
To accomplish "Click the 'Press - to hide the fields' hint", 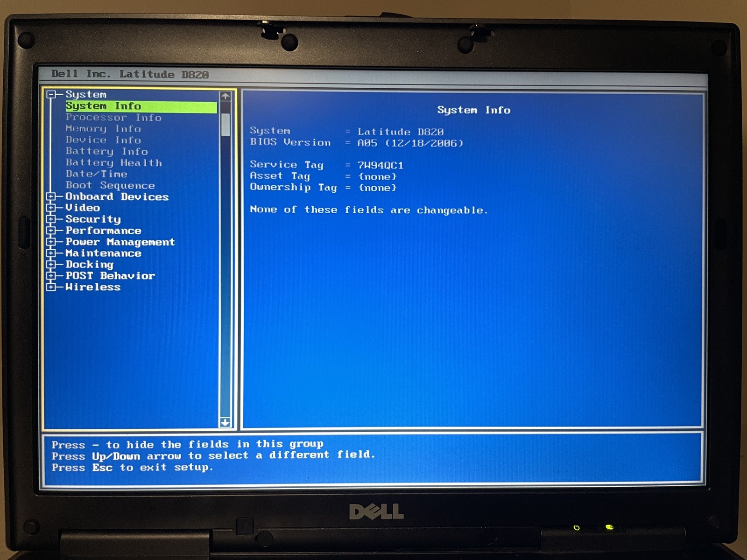I will click(x=187, y=444).
